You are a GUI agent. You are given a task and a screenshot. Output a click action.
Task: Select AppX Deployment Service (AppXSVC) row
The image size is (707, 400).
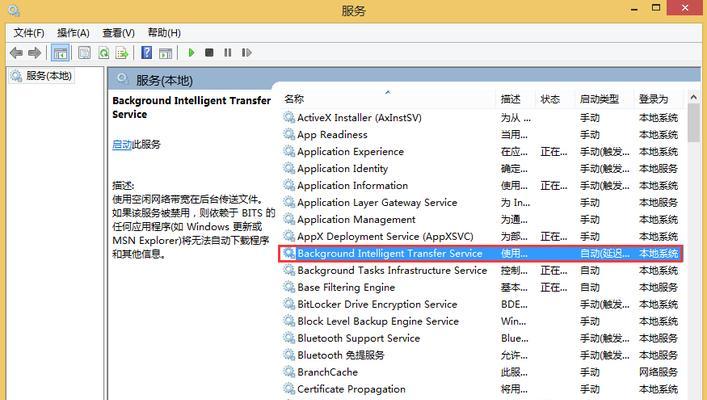[481, 236]
